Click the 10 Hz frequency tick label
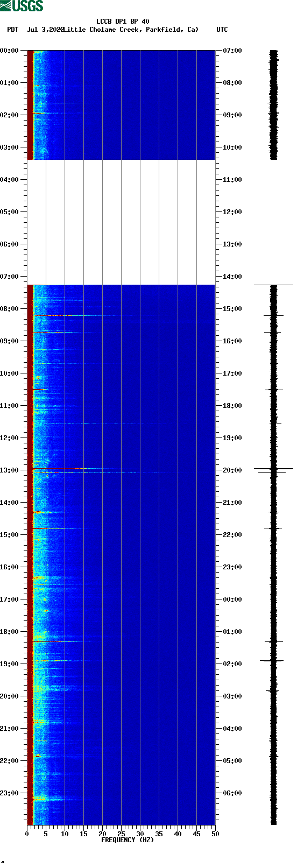Screen dimensions: 297x868 point(65,834)
